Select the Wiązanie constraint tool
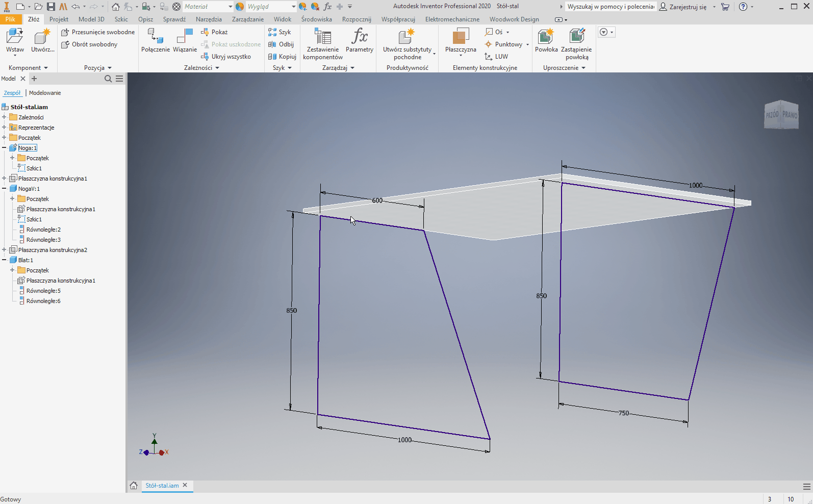The width and height of the screenshot is (813, 504). [x=185, y=37]
